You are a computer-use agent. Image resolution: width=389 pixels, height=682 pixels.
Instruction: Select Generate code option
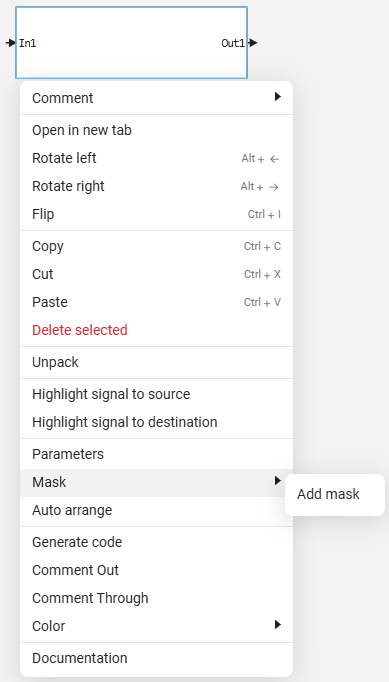coord(157,542)
